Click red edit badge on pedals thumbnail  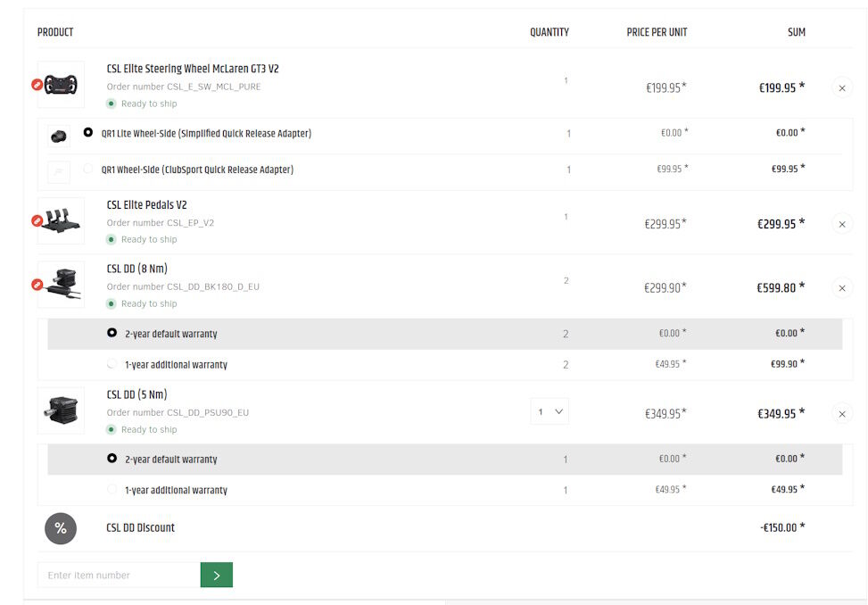pos(37,220)
